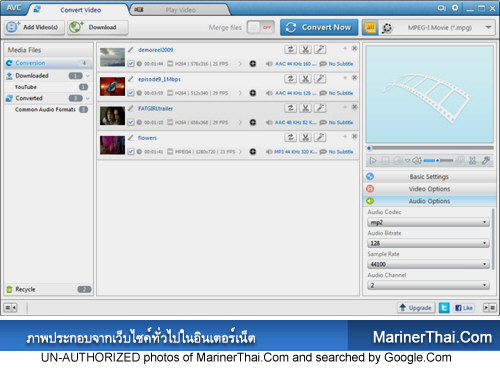This screenshot has width=500, height=369.
Task: Toggle the Merge files switch
Action: (x=261, y=27)
